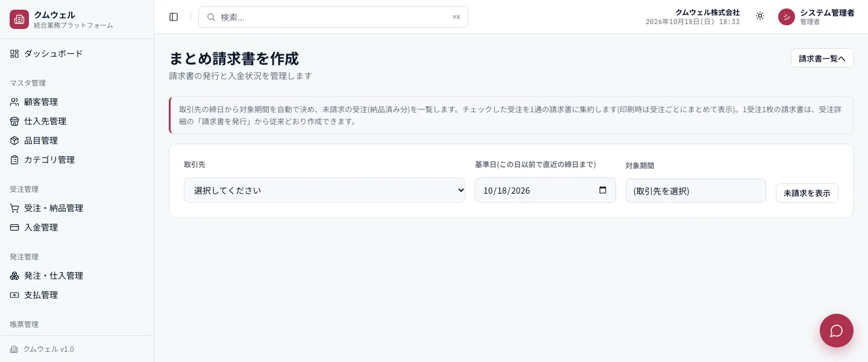Open the シ user avatar
The image size is (868, 362).
[x=787, y=17]
